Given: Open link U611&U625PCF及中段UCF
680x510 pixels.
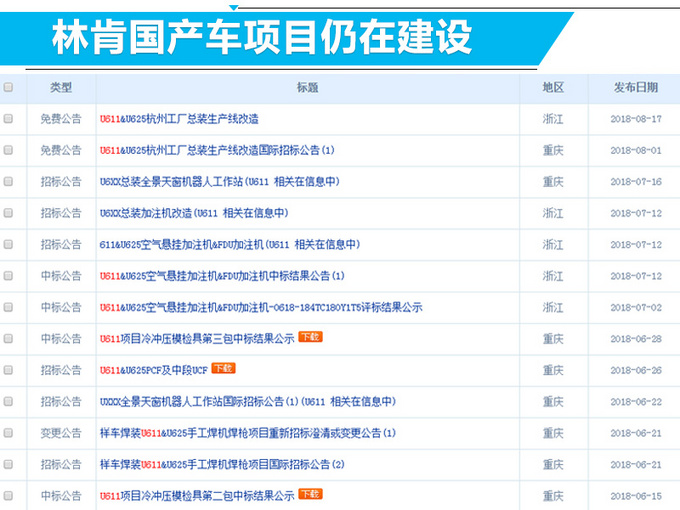Looking at the screenshot, I should coord(154,370).
